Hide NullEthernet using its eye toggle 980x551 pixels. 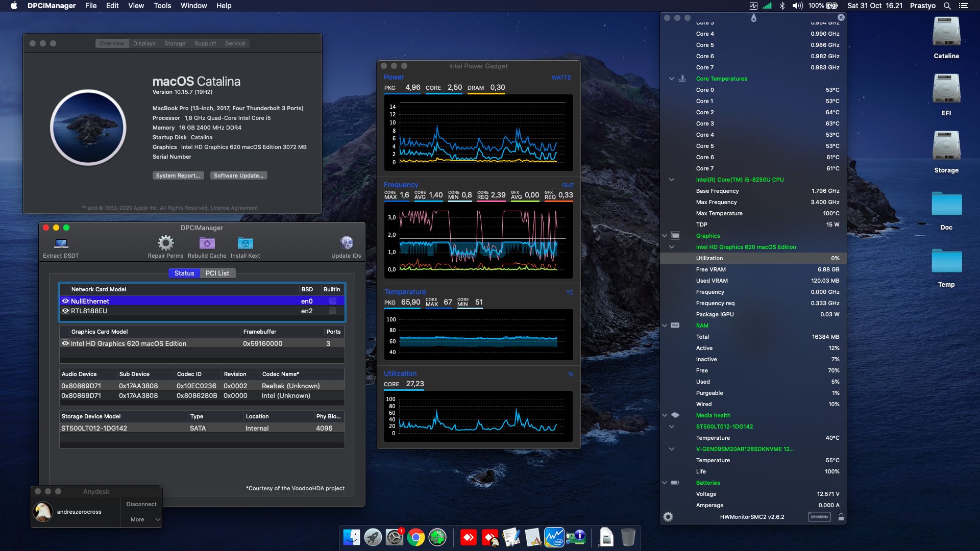coord(65,301)
